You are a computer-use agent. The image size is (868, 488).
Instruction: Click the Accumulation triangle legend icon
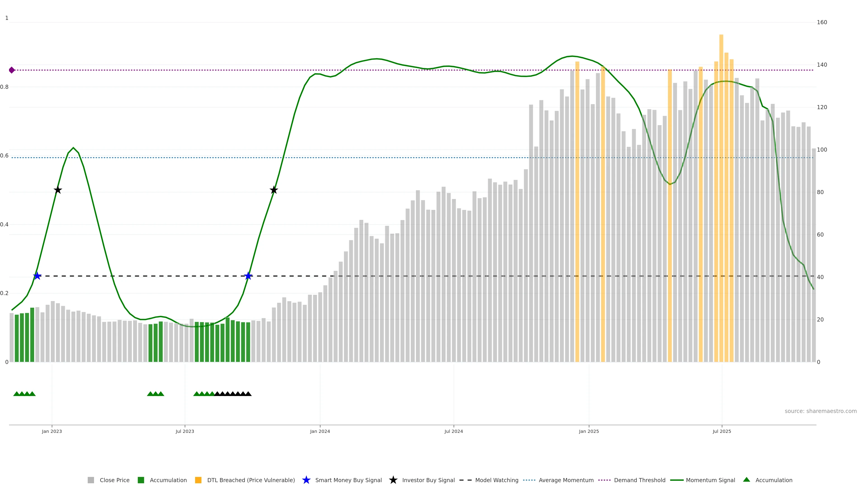(x=747, y=480)
